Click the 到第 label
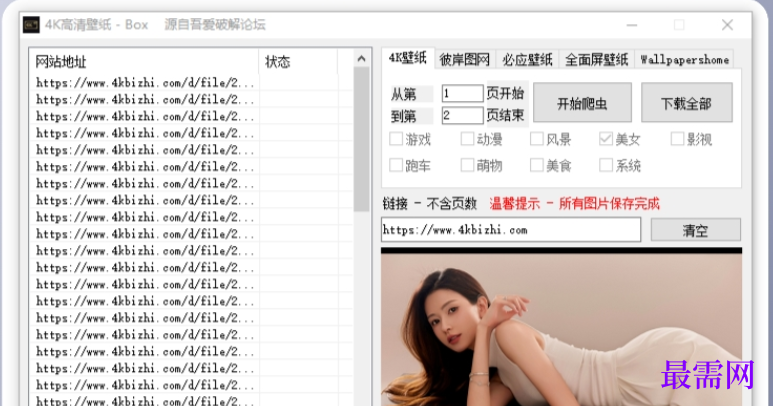This screenshot has width=773, height=406. coord(404,116)
